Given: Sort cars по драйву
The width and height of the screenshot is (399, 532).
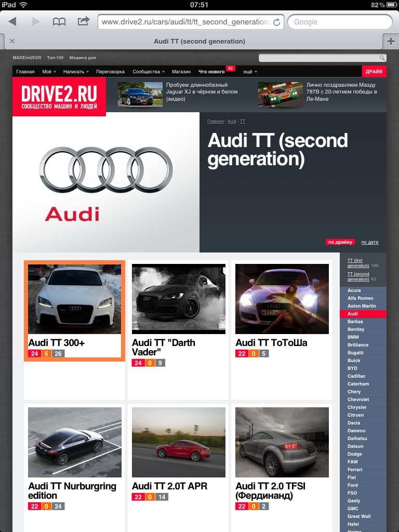Looking at the screenshot, I should pos(340,242).
